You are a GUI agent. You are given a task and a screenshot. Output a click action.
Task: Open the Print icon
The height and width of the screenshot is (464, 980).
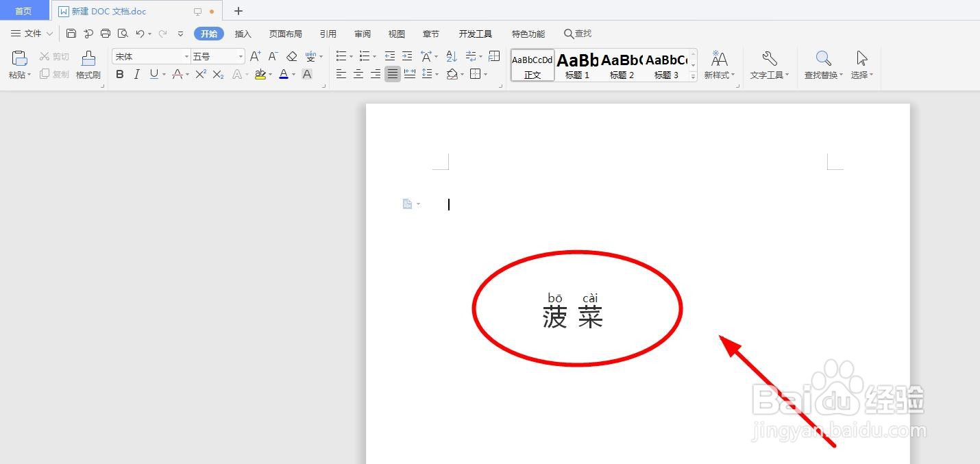coord(105,33)
